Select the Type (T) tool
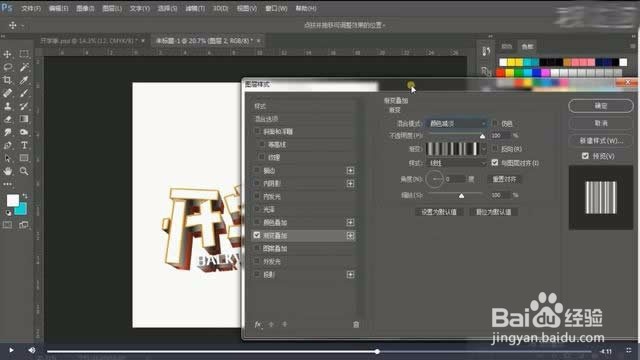The height and width of the screenshot is (360, 640). (24, 145)
